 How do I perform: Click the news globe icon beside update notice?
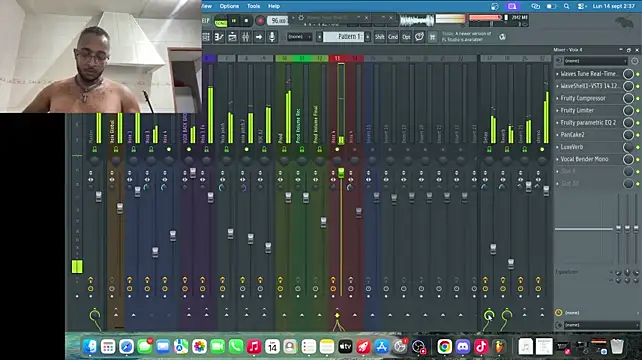pos(502,37)
